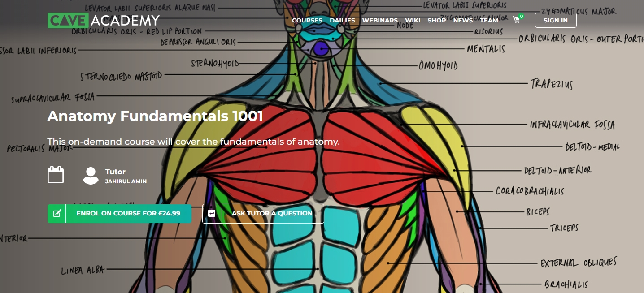Open the shopping cart icon

516,20
